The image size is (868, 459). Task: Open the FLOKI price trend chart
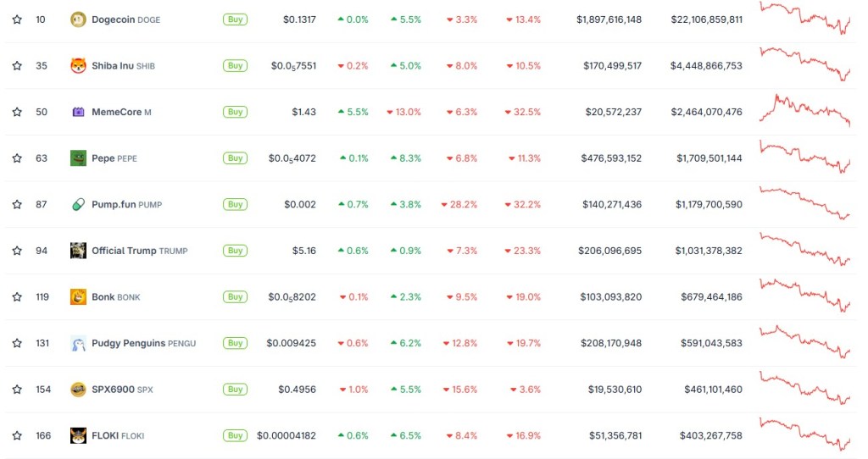804,432
